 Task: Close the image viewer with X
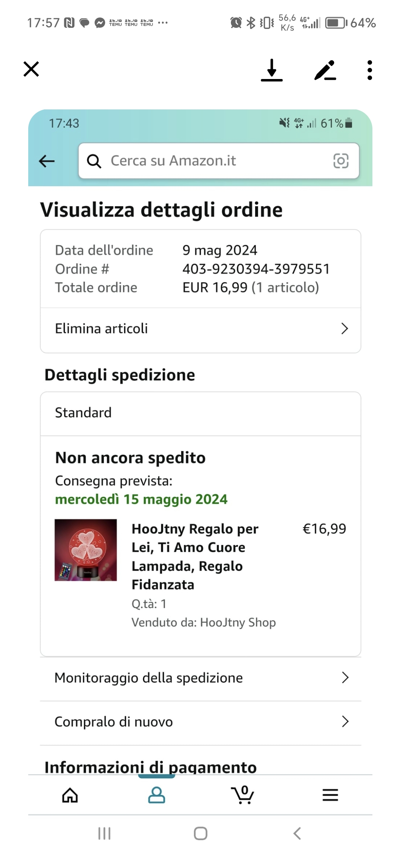coord(31,69)
